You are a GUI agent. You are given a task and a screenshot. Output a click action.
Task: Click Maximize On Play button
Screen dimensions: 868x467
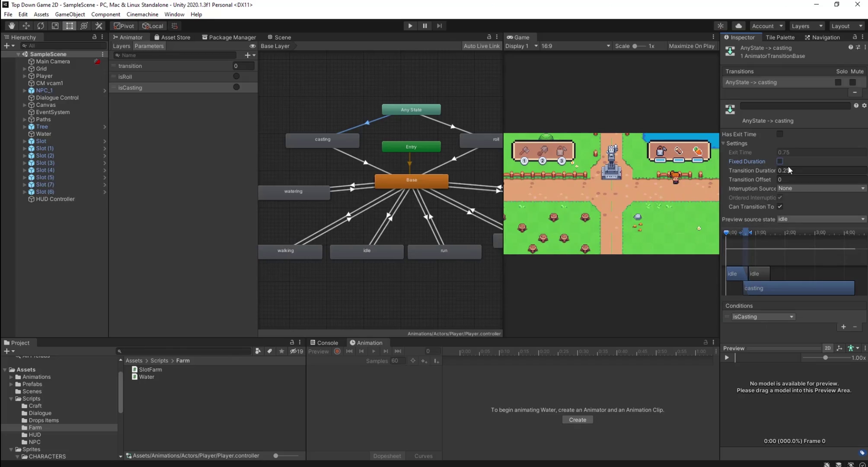(x=691, y=46)
